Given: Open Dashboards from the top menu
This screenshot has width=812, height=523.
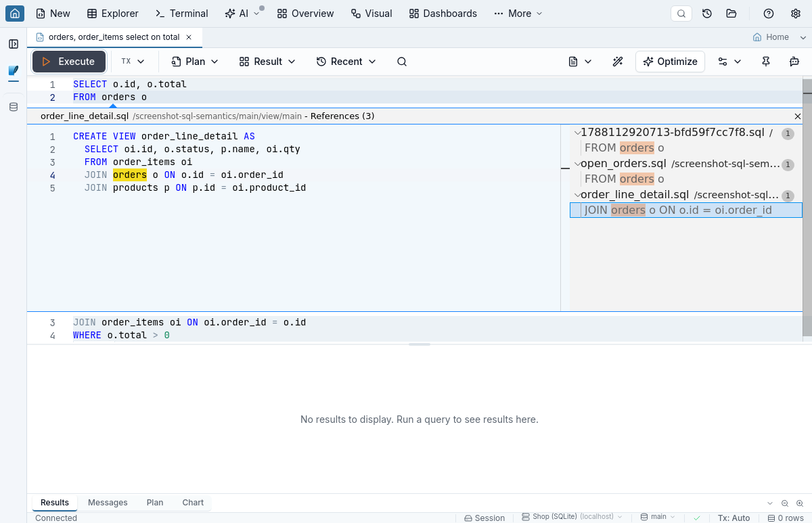Looking at the screenshot, I should click(443, 14).
